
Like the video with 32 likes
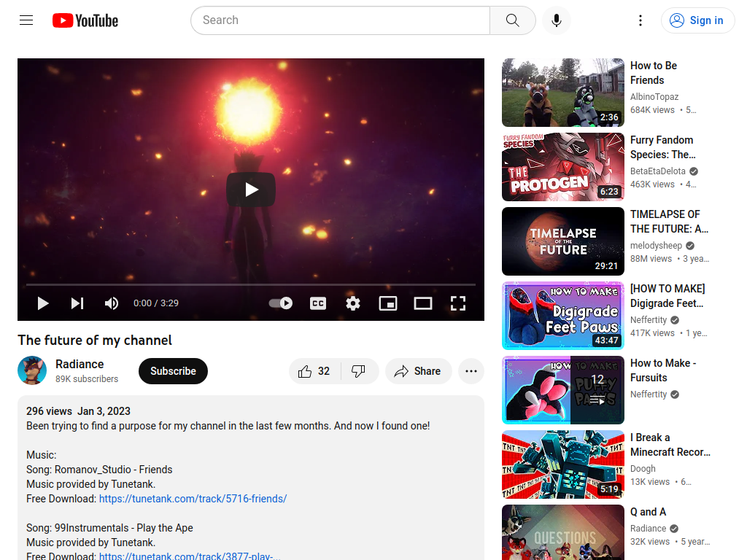pyautogui.click(x=314, y=371)
